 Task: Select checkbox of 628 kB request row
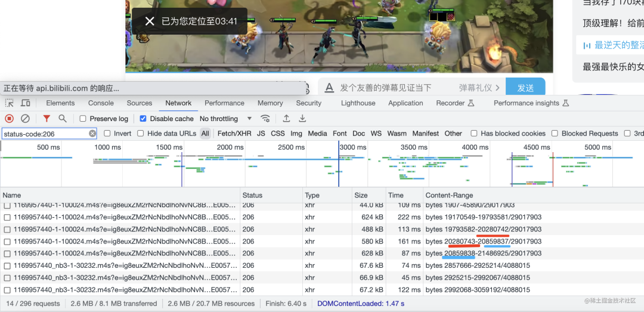click(7, 253)
